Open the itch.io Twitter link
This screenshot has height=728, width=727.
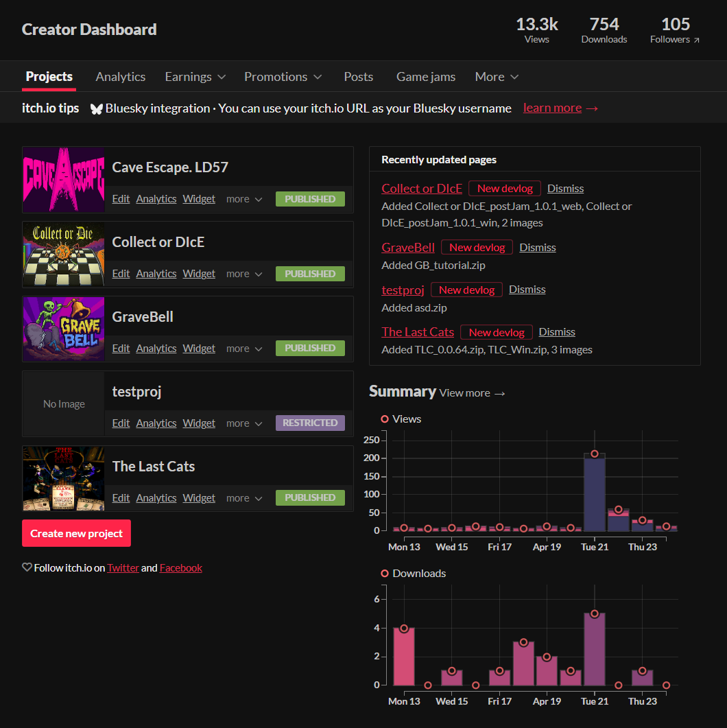(123, 568)
